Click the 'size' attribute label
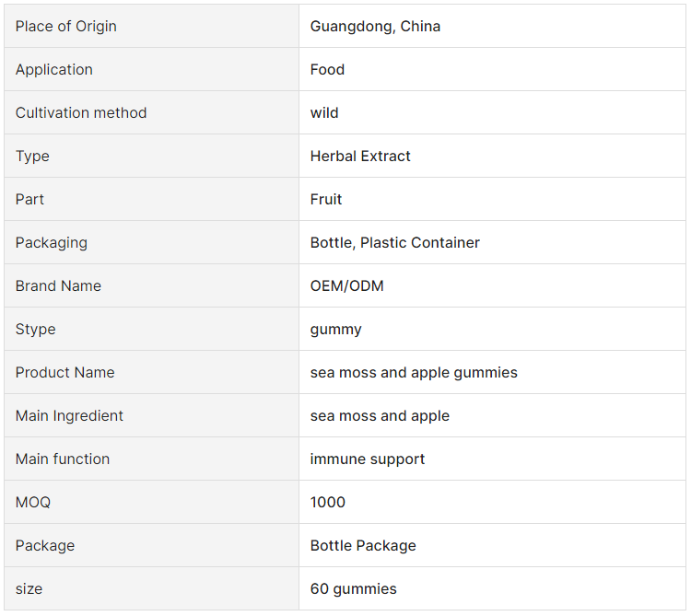Screen dimensions: 691x616 coord(29,589)
